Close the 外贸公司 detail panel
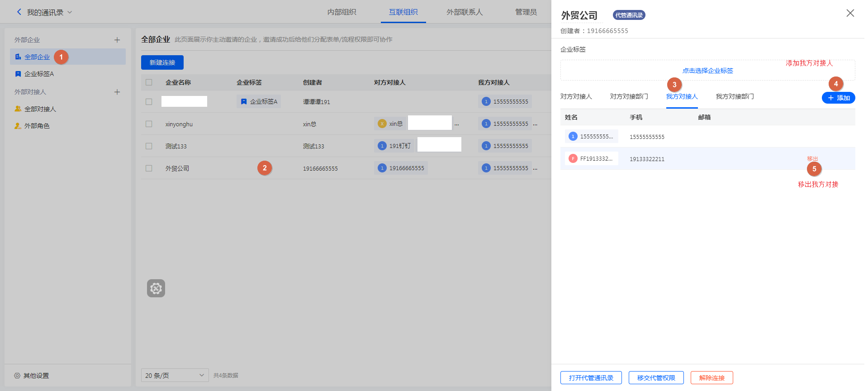 [850, 13]
